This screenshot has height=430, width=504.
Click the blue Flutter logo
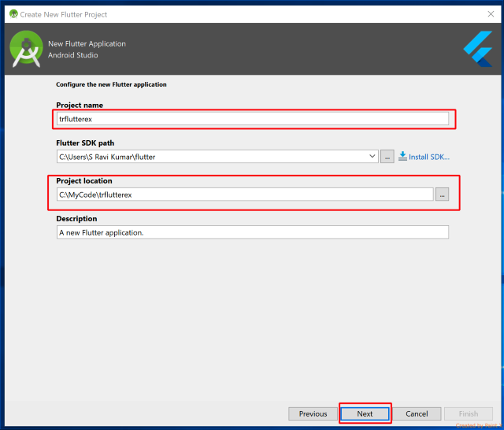pos(477,50)
